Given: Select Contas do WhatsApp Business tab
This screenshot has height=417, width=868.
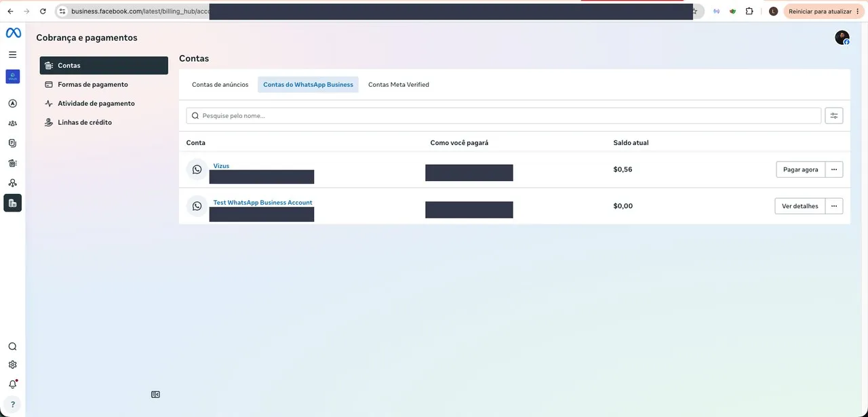Looking at the screenshot, I should 308,85.
